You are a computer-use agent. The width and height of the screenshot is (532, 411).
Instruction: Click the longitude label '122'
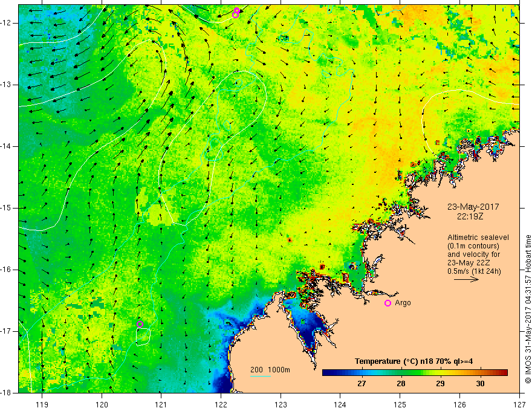(x=221, y=404)
